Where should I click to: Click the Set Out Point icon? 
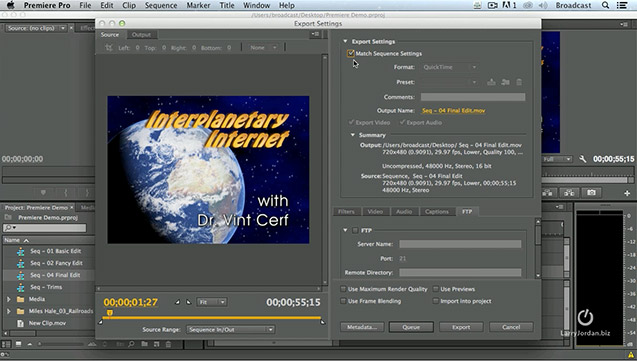(x=188, y=302)
